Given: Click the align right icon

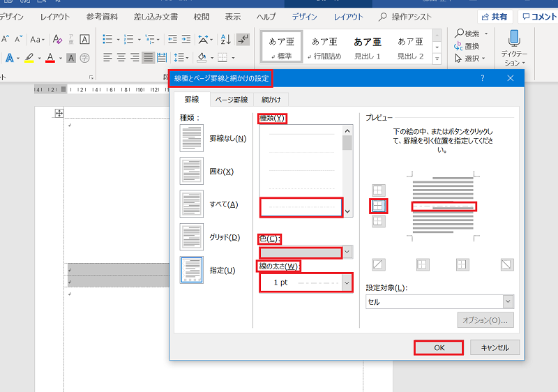Looking at the screenshot, I should (135, 57).
